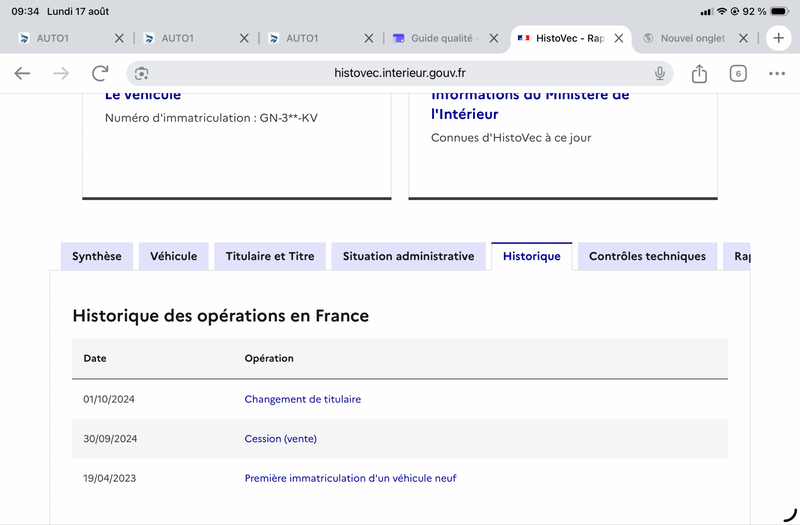The image size is (800, 525).
Task: Click the date 19/04/2023
Action: pos(110,478)
